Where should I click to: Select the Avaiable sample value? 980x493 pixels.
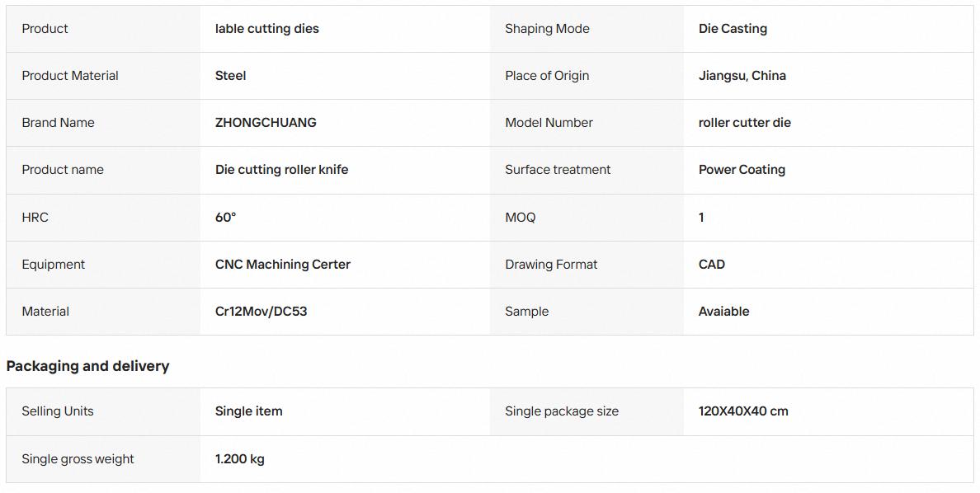[723, 311]
